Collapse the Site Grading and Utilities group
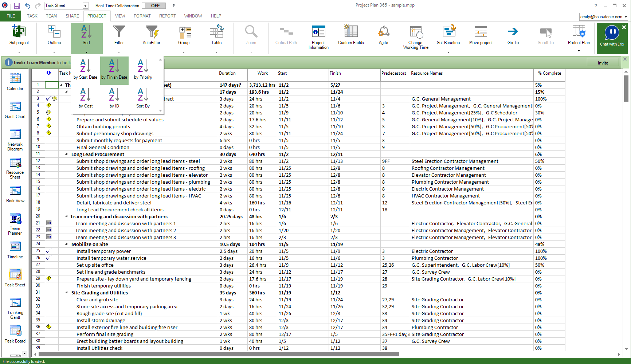Viewport: 631px width, 364px height. click(66, 293)
